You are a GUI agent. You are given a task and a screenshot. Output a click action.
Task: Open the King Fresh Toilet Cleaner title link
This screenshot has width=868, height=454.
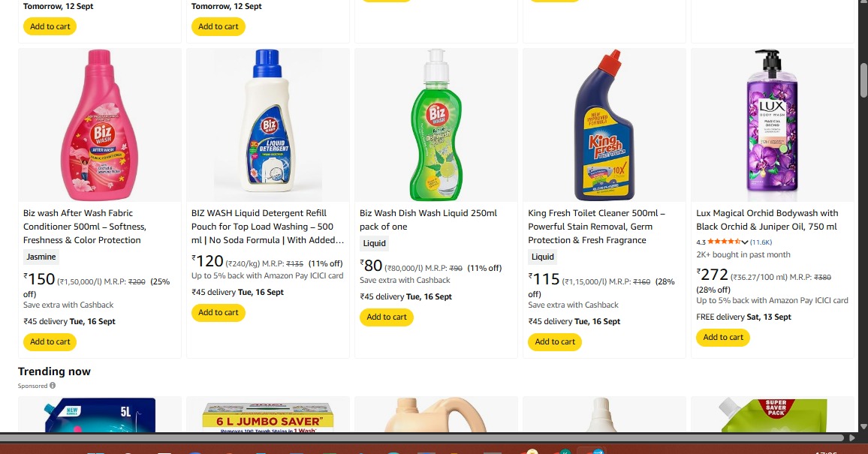click(x=597, y=227)
